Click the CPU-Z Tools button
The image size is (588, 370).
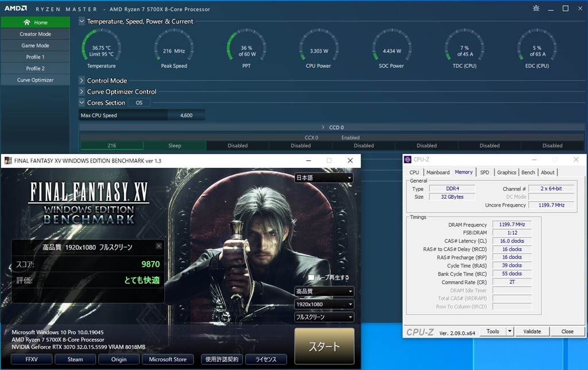pos(493,332)
